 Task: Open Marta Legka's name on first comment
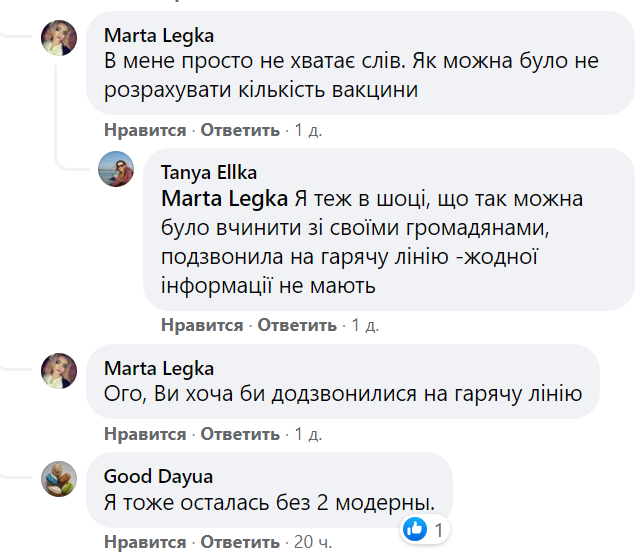pyautogui.click(x=159, y=35)
